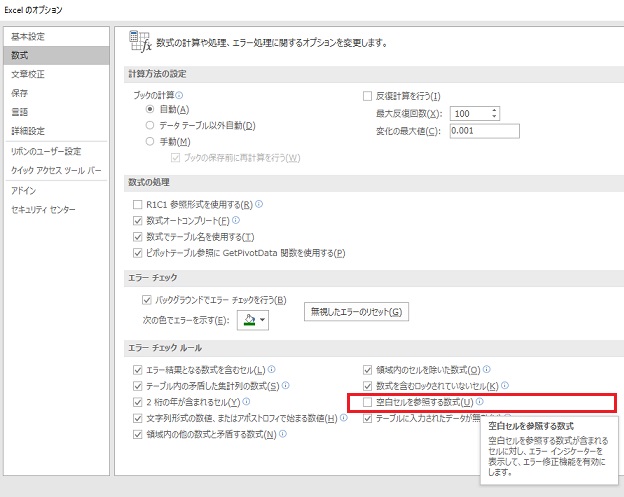The height and width of the screenshot is (497, 624).
Task: Toggle 数式を含むロックされていないセル(K) checkbox
Action: tap(367, 386)
